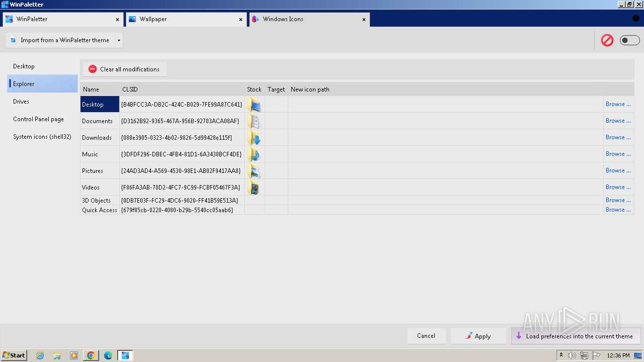Screen dimensions: 644x362
Task: Click Load preferences into the current theme
Action: [576, 336]
